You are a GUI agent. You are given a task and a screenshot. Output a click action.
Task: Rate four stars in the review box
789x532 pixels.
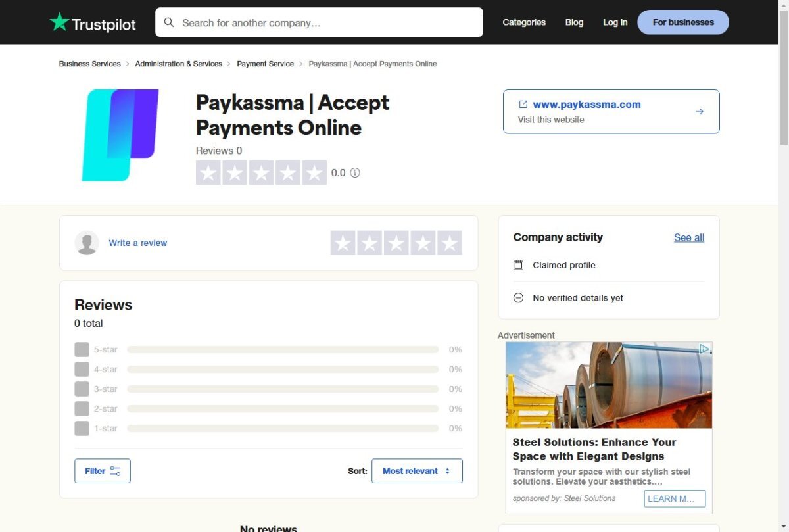pyautogui.click(x=423, y=243)
